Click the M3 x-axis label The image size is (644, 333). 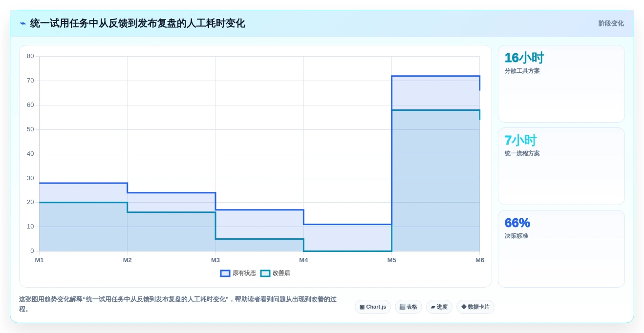tap(215, 260)
